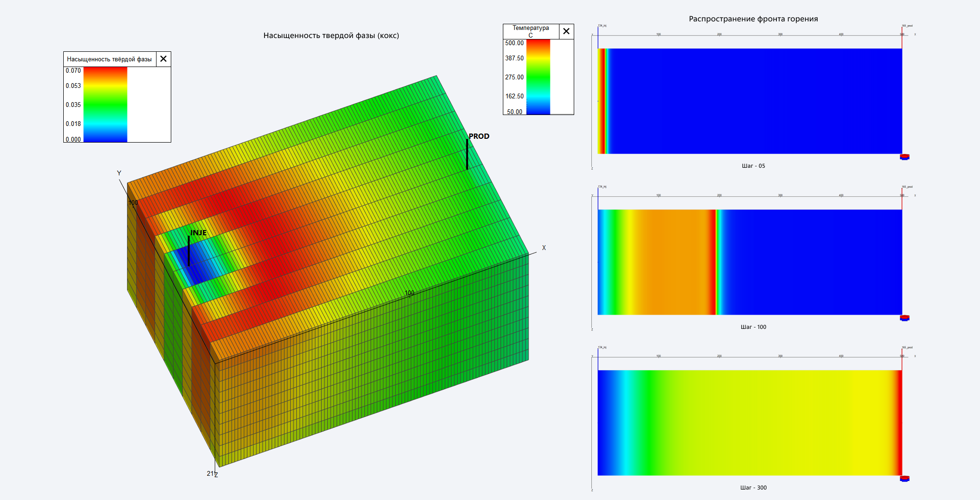Viewport: 980px width, 500px height.
Task: Click the red-blue well icon under Шаг - 05 panel
Action: [x=904, y=157]
